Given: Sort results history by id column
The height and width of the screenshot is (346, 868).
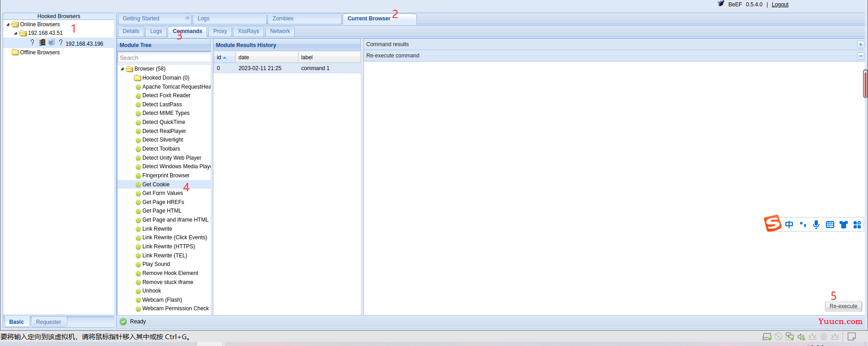Looking at the screenshot, I should point(224,57).
